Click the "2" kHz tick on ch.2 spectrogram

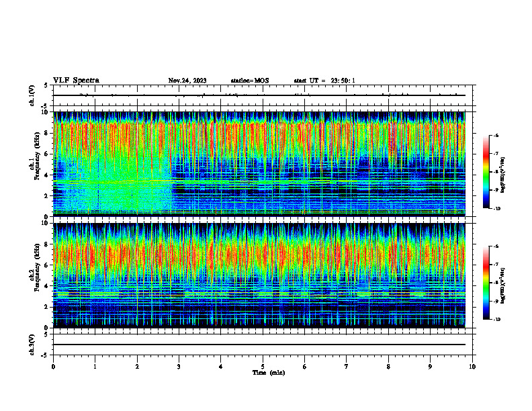click(x=46, y=307)
